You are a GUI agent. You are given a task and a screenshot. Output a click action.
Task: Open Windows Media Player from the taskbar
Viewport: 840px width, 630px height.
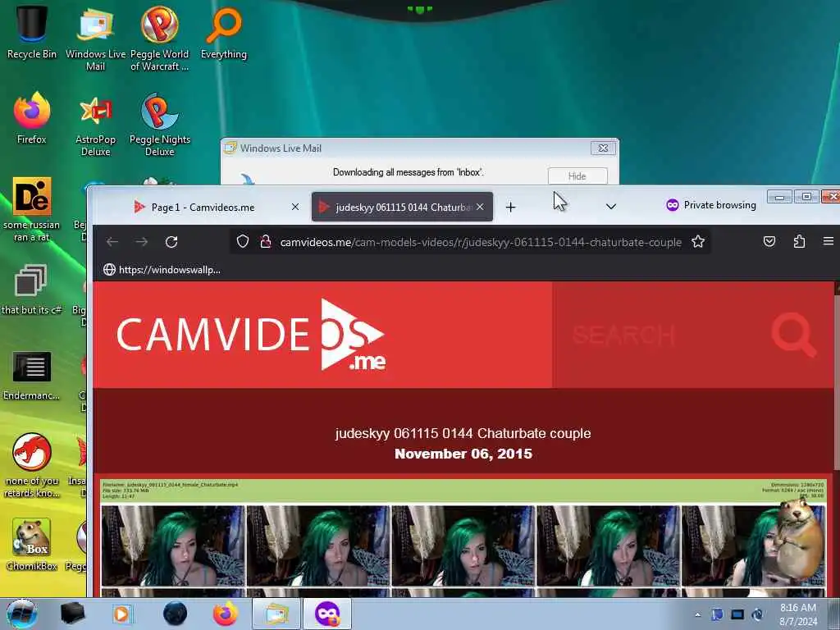121,614
